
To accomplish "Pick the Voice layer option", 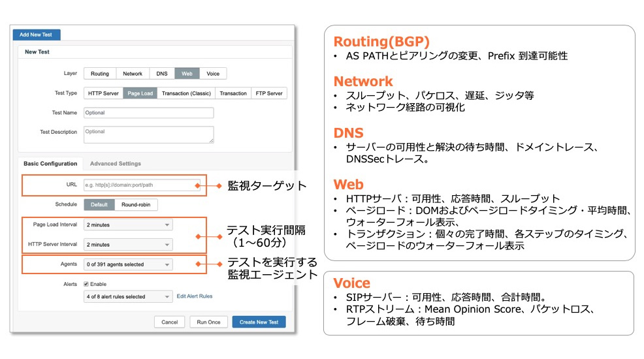I will 212,74.
